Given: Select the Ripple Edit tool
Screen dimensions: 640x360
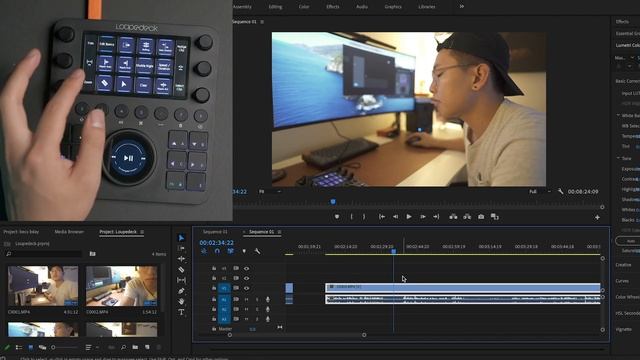Looking at the screenshot, I should pos(182,259).
